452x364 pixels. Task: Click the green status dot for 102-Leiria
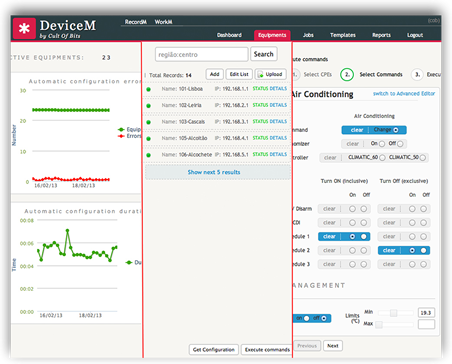click(x=149, y=106)
